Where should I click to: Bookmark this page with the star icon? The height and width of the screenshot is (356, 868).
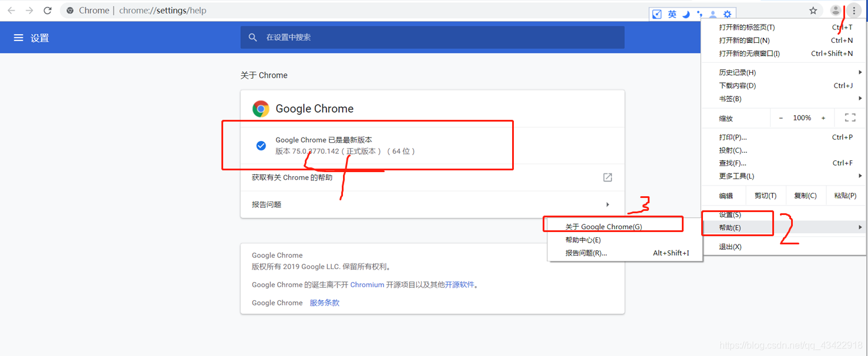(813, 11)
